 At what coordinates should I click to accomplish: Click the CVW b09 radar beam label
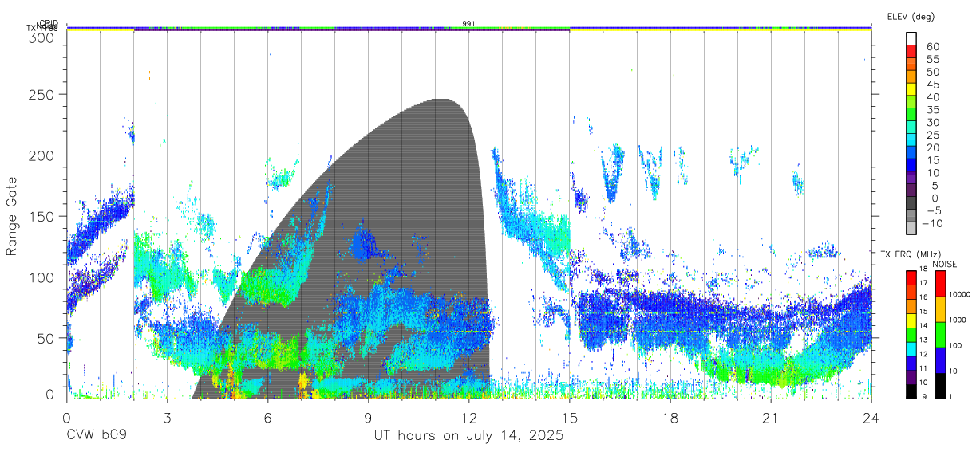96,436
